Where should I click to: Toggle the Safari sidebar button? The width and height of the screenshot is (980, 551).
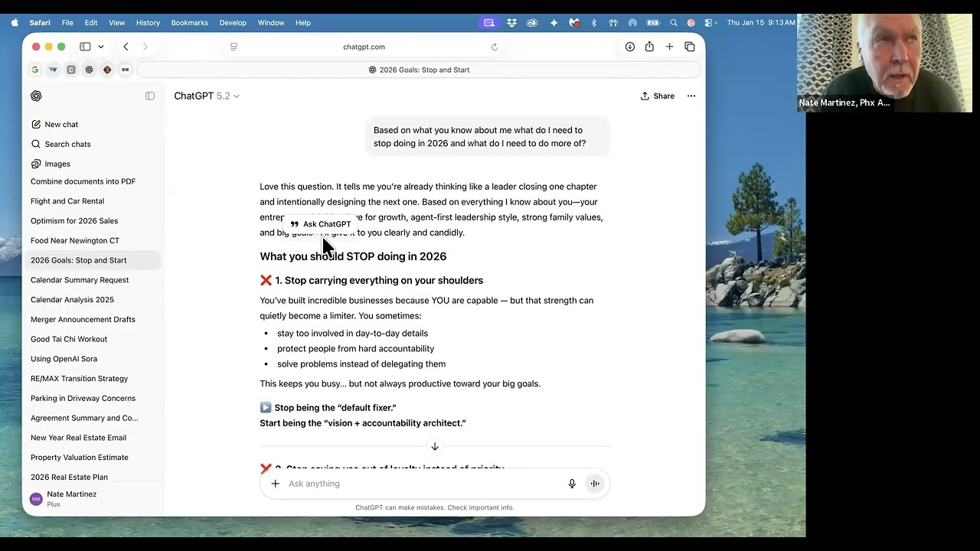(x=85, y=47)
